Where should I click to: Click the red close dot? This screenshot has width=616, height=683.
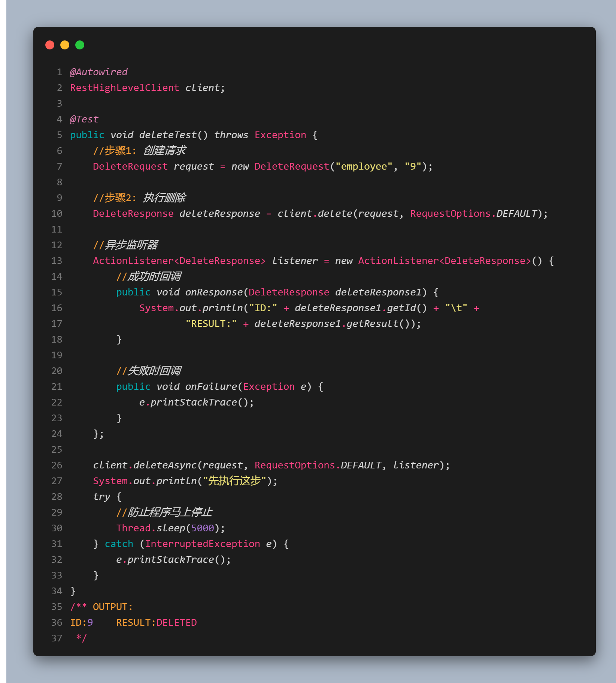coord(50,45)
